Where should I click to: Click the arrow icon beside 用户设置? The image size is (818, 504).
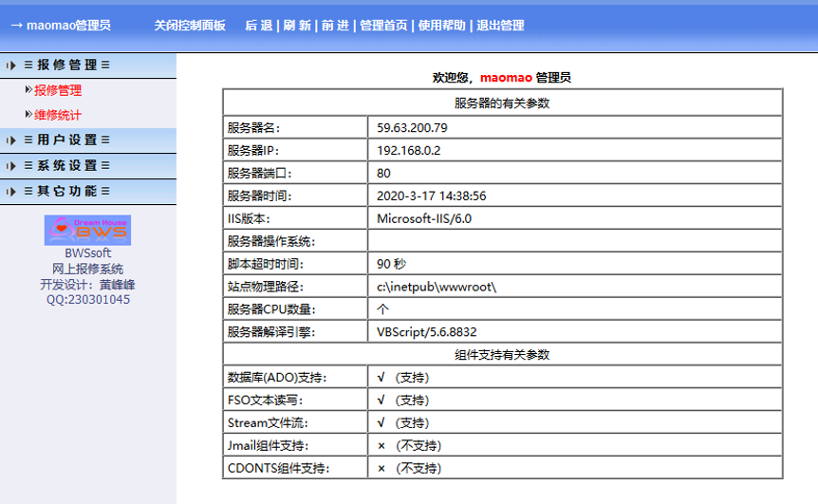(10, 140)
